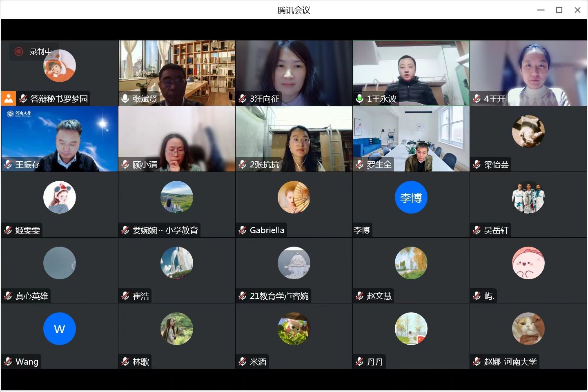The height and width of the screenshot is (392, 588).
Task: Click the muted mic icon next to Wang
Action: coord(8,362)
